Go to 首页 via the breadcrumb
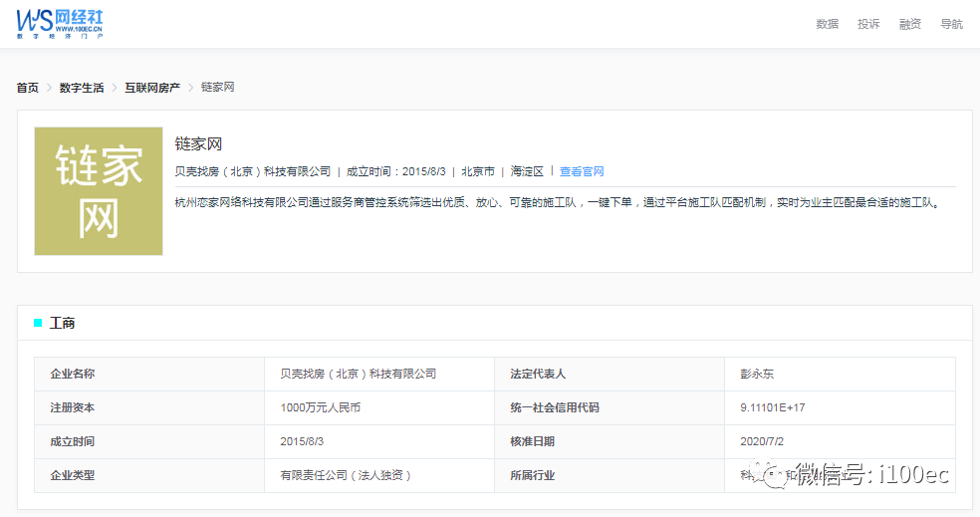 click(28, 88)
